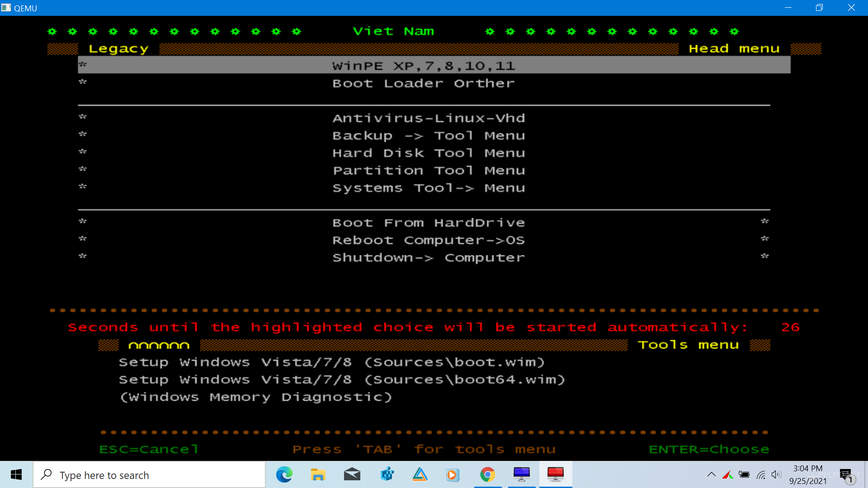This screenshot has width=868, height=488.
Task: Click the 'ENTER=Choose' hint text
Action: (x=709, y=450)
